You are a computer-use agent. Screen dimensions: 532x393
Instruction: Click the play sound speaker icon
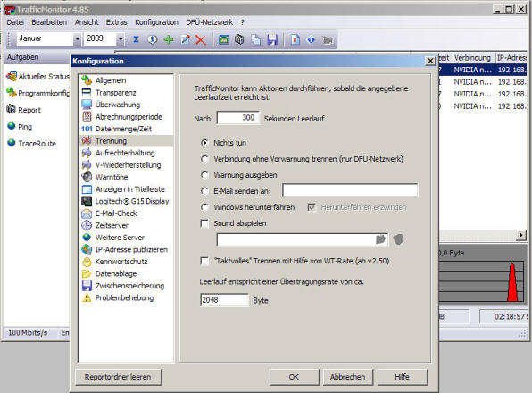coord(398,239)
